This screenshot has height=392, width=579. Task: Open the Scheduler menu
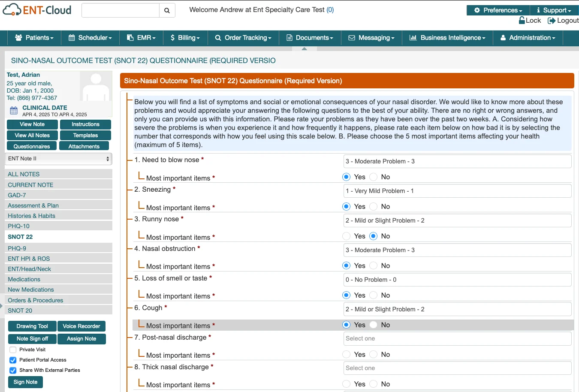tap(90, 38)
